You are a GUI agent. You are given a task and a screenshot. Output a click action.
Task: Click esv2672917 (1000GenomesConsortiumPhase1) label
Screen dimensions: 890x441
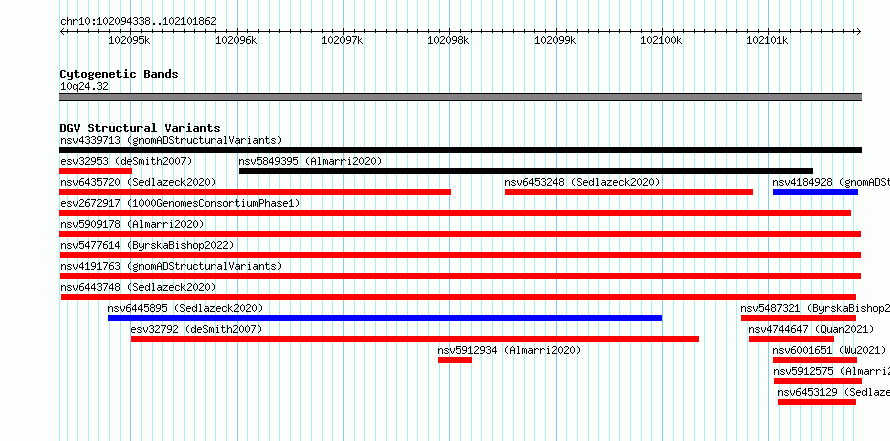[180, 203]
